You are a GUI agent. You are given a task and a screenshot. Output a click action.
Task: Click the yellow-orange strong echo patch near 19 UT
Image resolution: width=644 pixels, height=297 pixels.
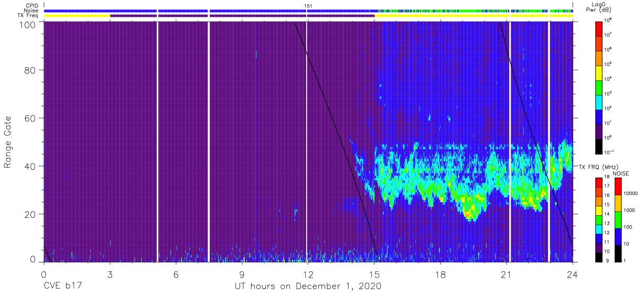coord(470,211)
